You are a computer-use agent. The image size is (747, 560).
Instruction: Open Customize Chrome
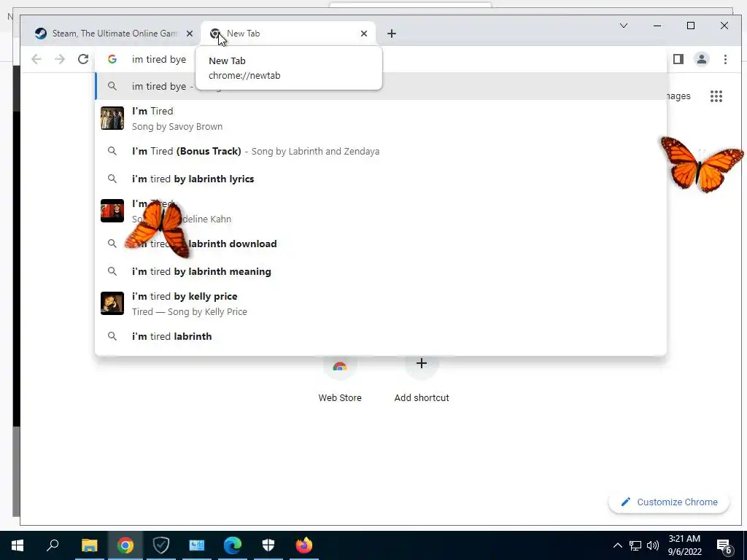(669, 502)
